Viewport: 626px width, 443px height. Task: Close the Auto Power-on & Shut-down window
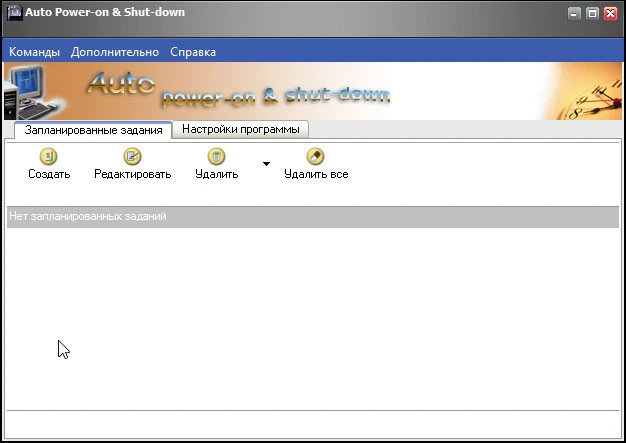(611, 14)
